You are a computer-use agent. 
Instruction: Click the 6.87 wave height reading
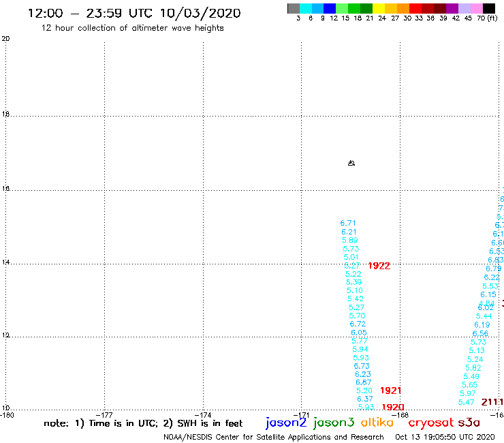[364, 382]
